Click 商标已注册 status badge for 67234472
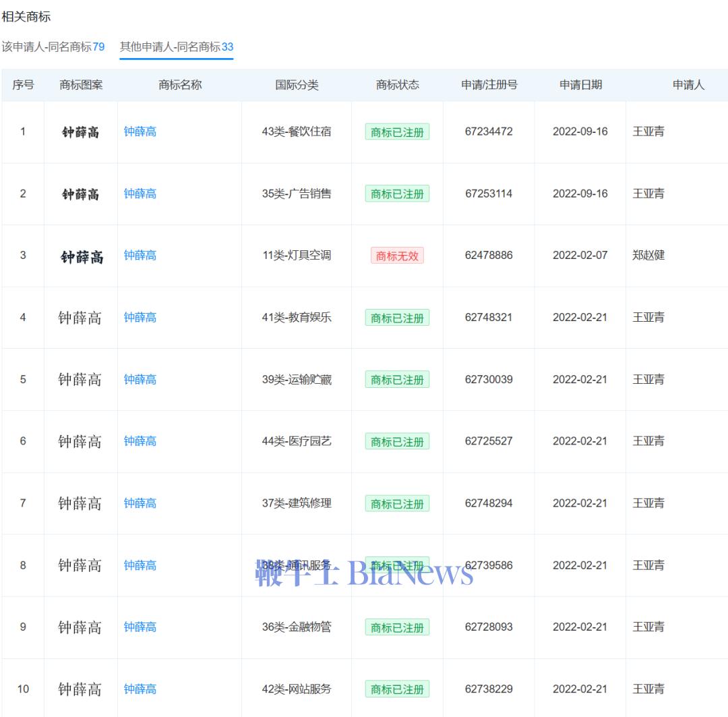Viewport: 728px width, 717px height. click(x=397, y=132)
